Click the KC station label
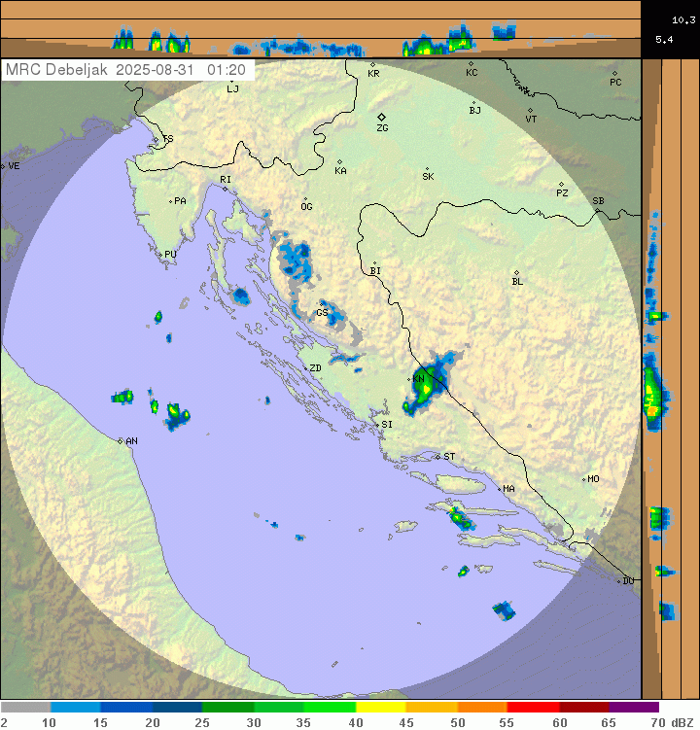Viewport: 700px width, 730px height. (472, 73)
